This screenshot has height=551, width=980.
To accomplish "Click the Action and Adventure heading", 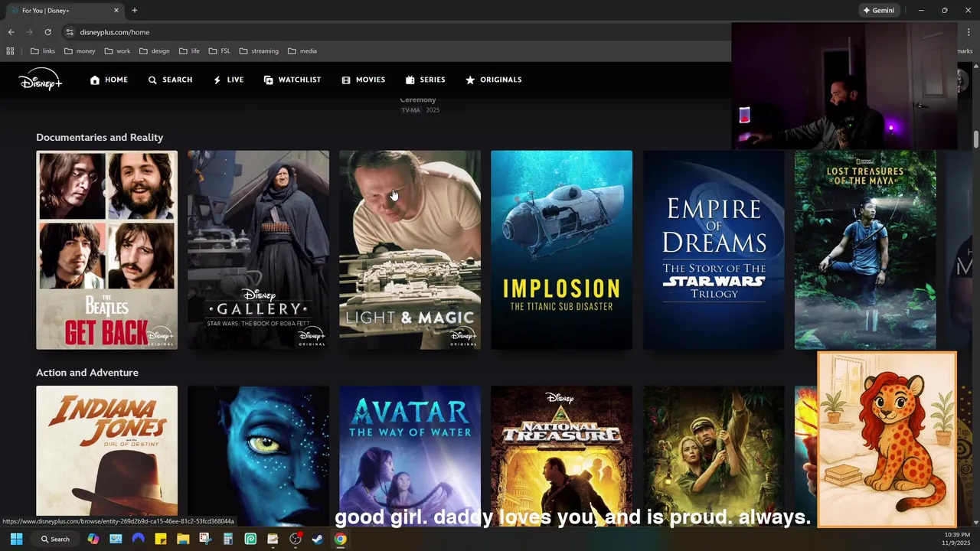I will (87, 373).
